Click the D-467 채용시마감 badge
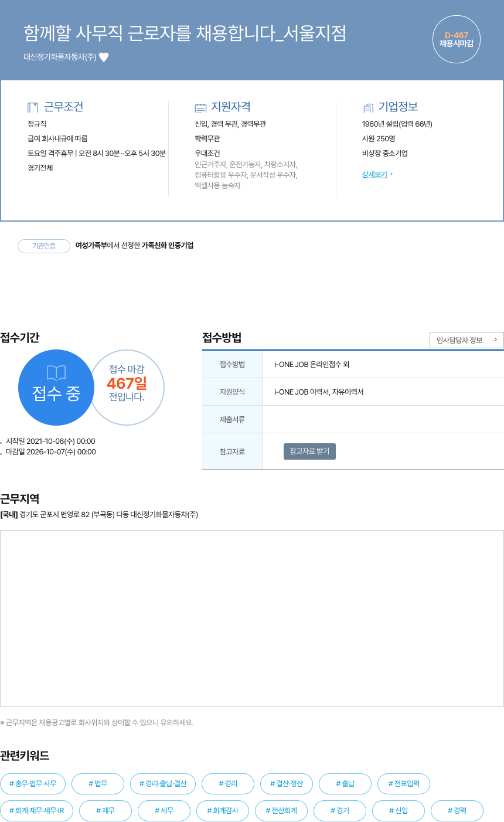Viewport: 504px width, 822px height. [x=457, y=39]
